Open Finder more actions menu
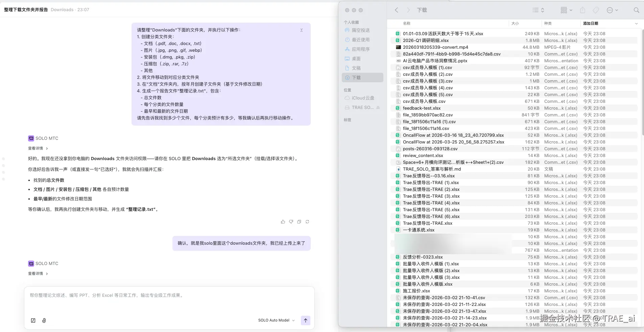The image size is (644, 332). 612,10
